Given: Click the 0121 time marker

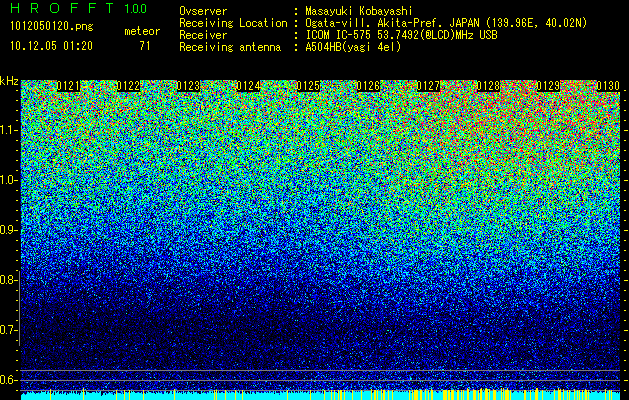Looking at the screenshot, I should click(x=69, y=86).
